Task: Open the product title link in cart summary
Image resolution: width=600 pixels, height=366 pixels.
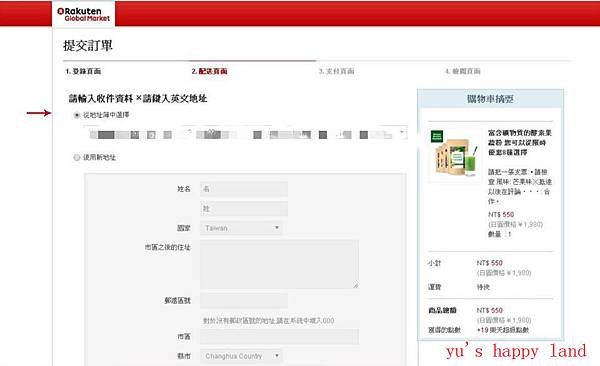Action: coord(520,143)
